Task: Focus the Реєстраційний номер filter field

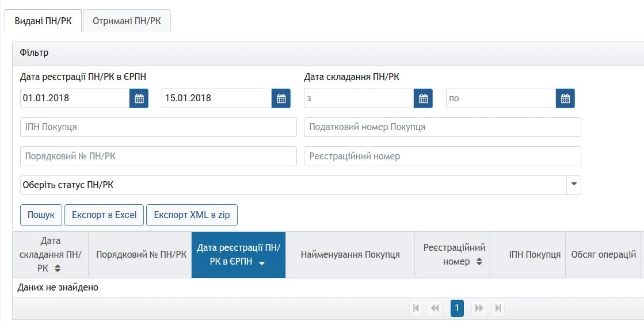Action: (x=443, y=156)
